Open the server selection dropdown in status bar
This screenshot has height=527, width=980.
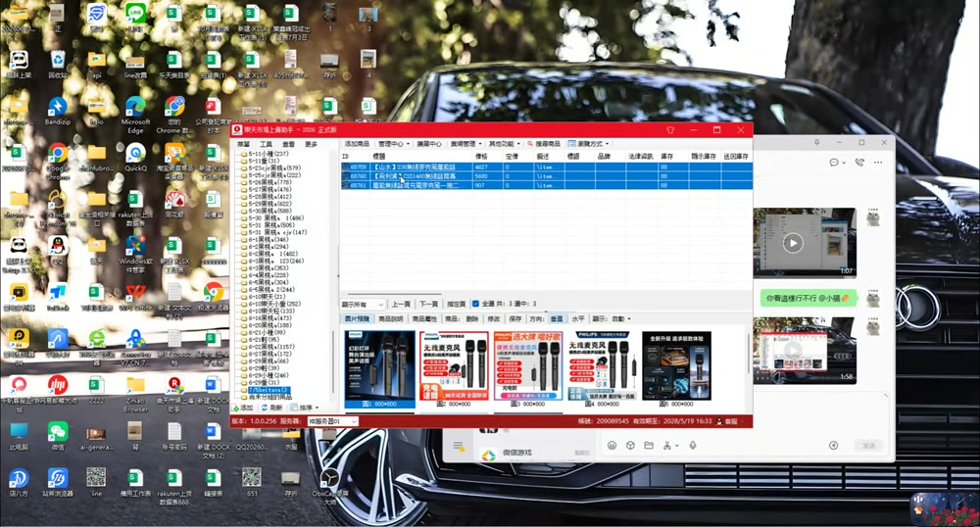pos(332,421)
